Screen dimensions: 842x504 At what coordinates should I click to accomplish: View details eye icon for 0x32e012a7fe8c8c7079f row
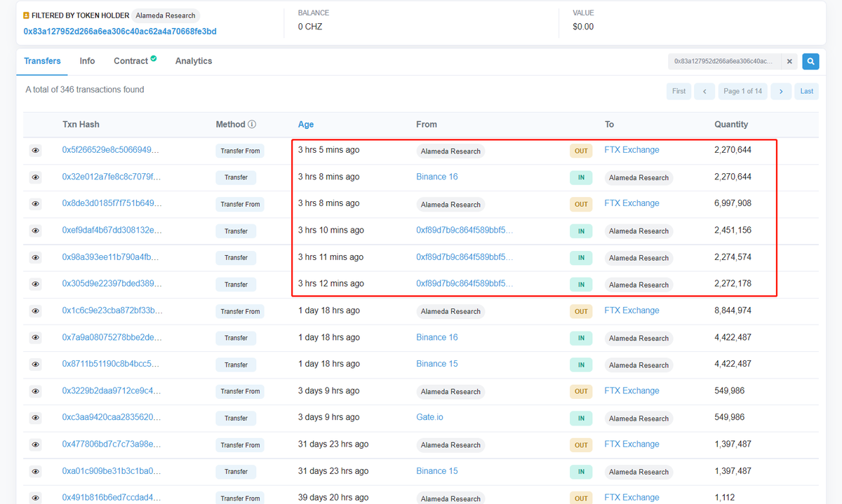pos(36,177)
